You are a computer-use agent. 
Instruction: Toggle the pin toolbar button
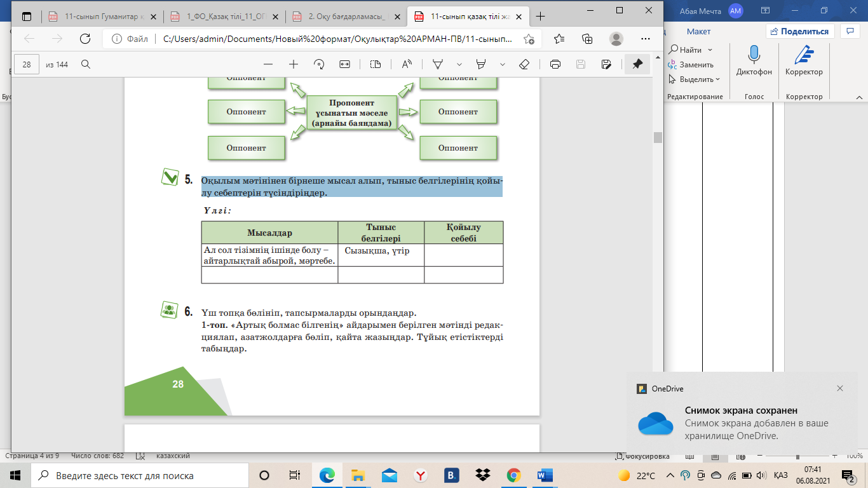pyautogui.click(x=637, y=64)
